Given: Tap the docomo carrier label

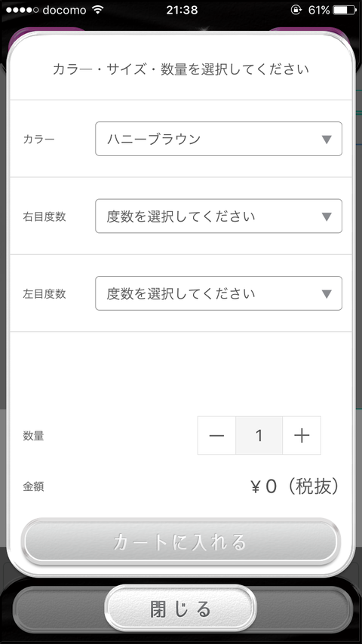Looking at the screenshot, I should 64,10.
